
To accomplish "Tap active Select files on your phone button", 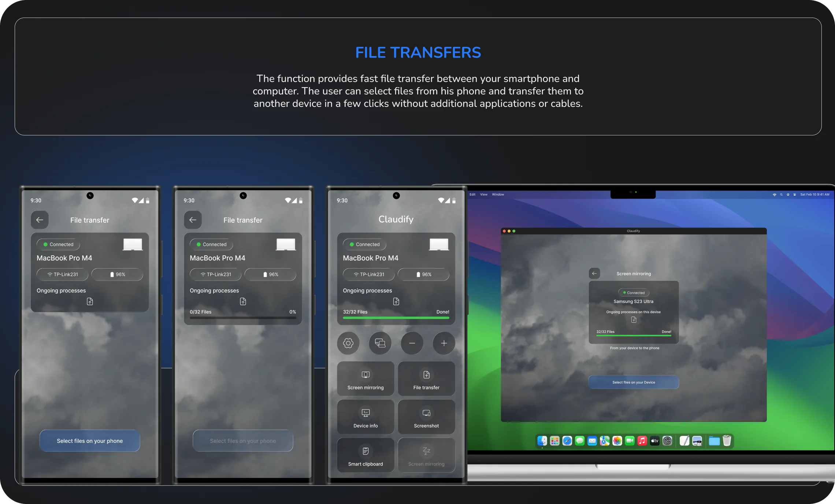I will (x=90, y=441).
